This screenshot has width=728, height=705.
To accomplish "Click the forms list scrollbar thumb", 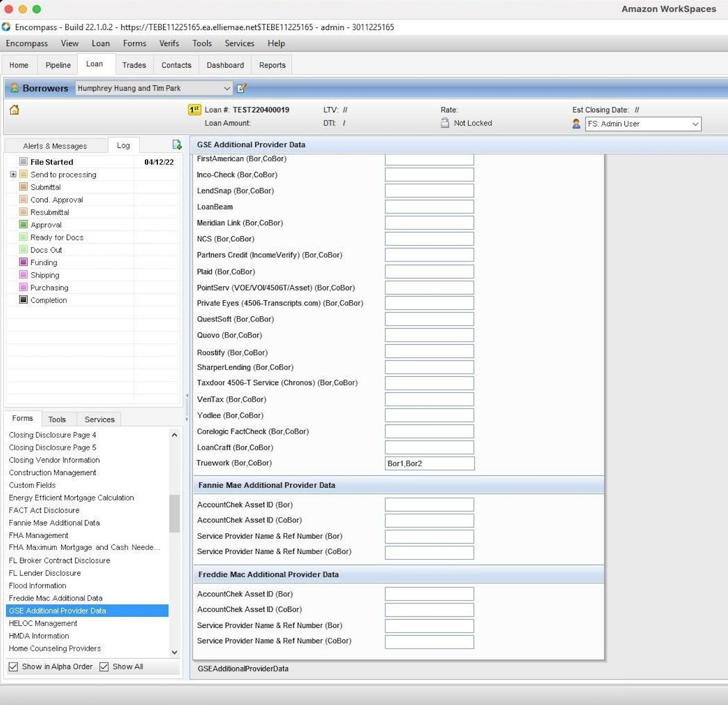I will [174, 513].
